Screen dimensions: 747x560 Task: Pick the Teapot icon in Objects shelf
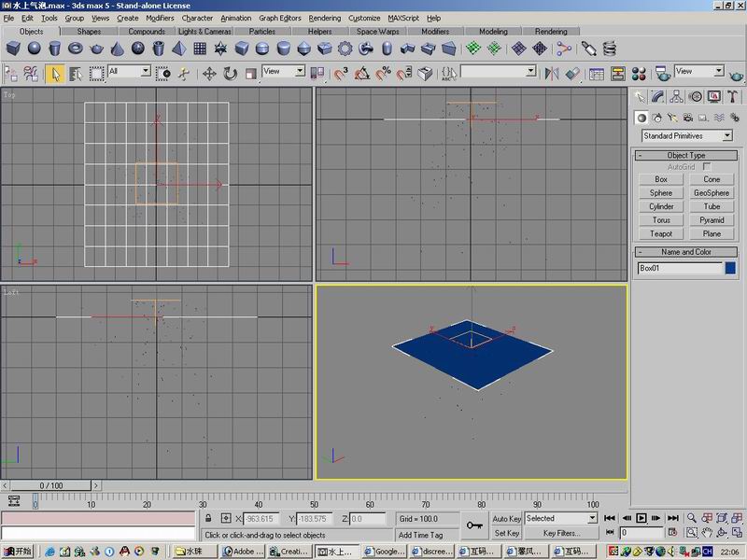(x=96, y=49)
